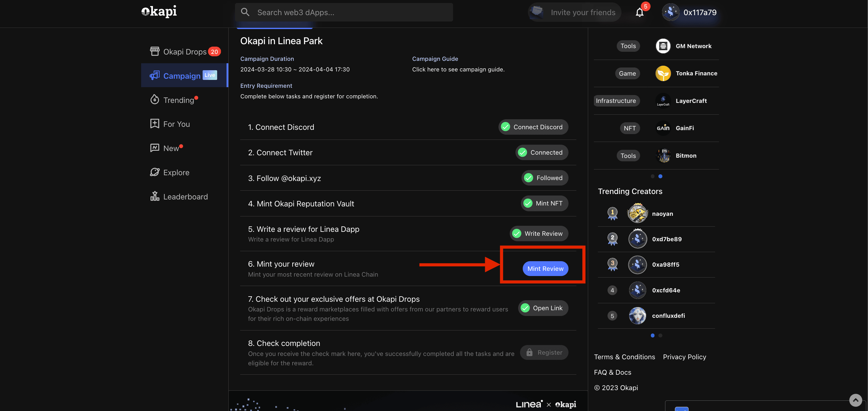Image resolution: width=868 pixels, height=411 pixels.
Task: Click the locked Register button
Action: pyautogui.click(x=544, y=352)
